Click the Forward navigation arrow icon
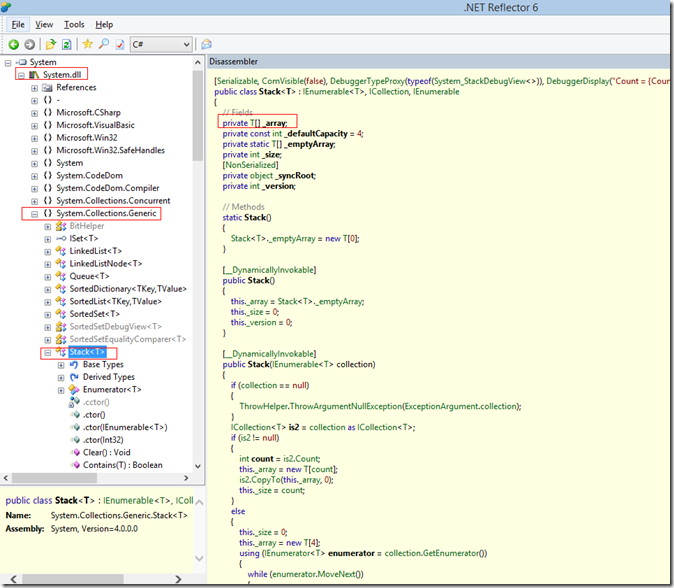This screenshot has width=674, height=588. click(x=31, y=45)
